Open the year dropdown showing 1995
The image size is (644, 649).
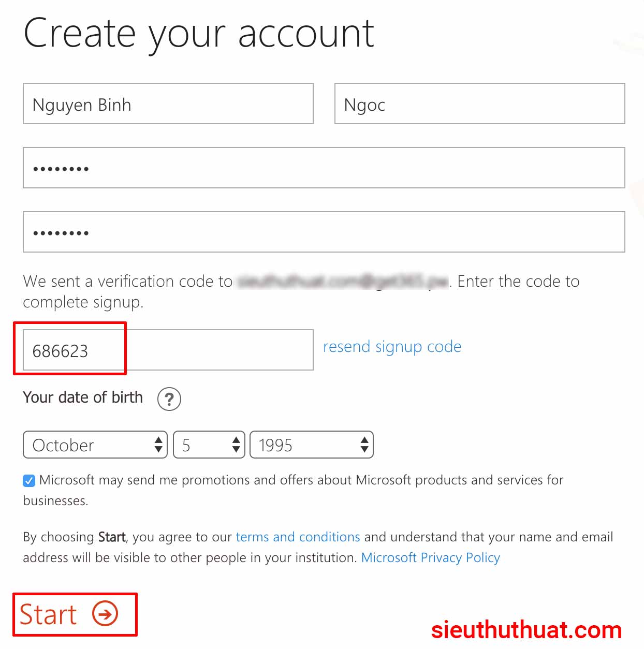coord(312,445)
